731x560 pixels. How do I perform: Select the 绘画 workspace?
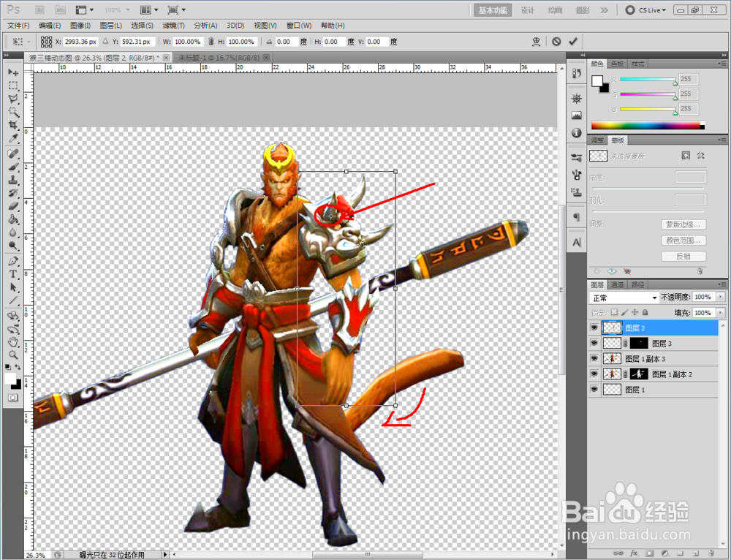(x=554, y=10)
